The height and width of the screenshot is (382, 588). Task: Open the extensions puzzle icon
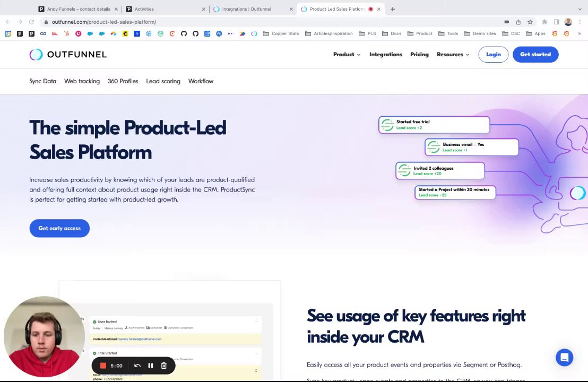(544, 22)
